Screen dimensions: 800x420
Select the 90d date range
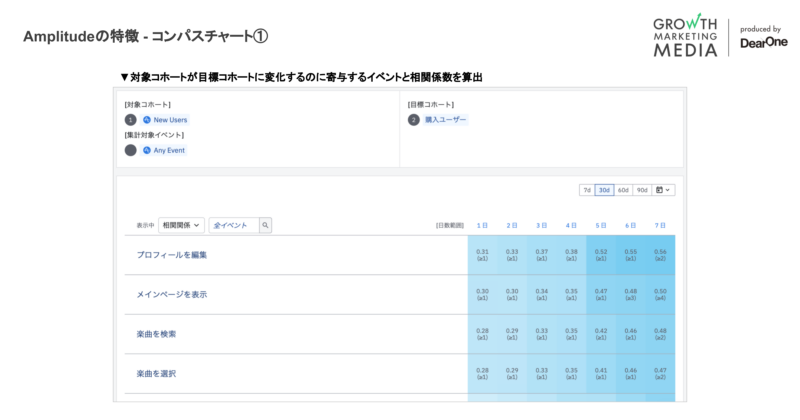pos(642,190)
